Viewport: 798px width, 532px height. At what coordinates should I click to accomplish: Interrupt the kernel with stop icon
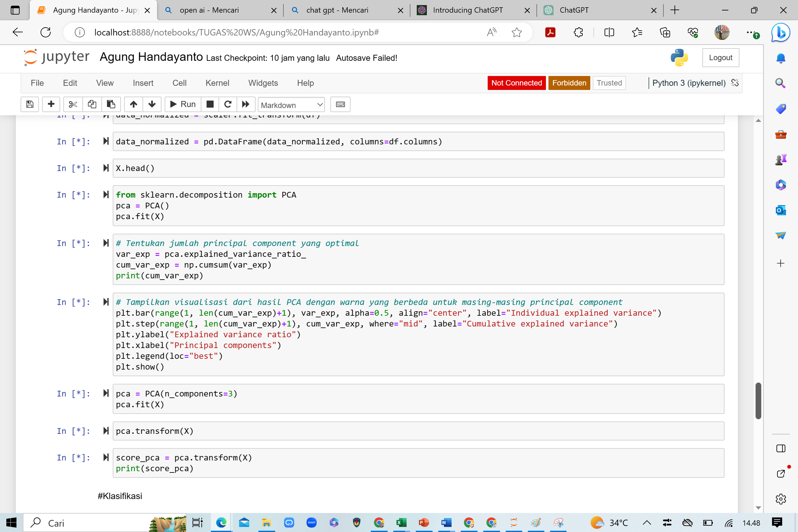210,104
